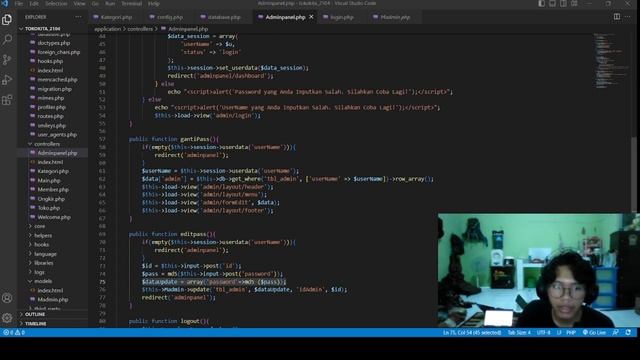This screenshot has height=360, width=640.
Task: Open doctypes.php in explorer
Action: (x=53, y=43)
